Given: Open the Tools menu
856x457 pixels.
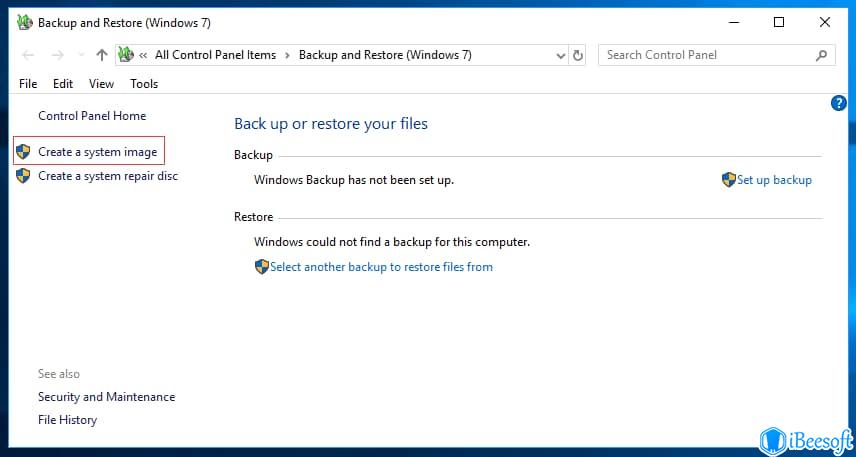Looking at the screenshot, I should tap(144, 84).
